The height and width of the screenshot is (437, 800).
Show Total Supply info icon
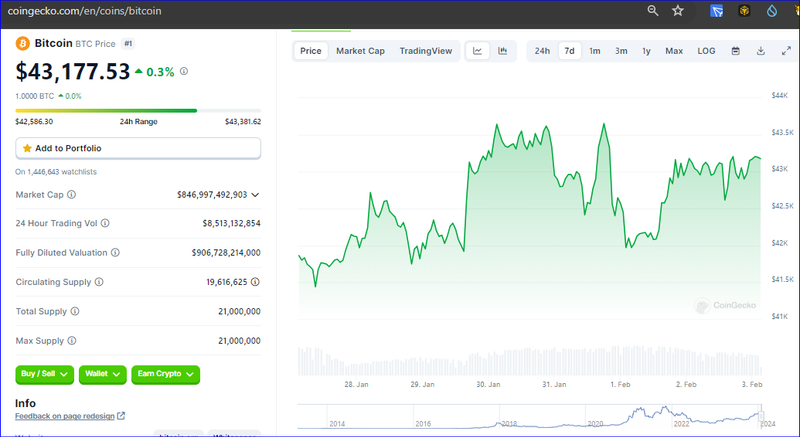tap(74, 311)
